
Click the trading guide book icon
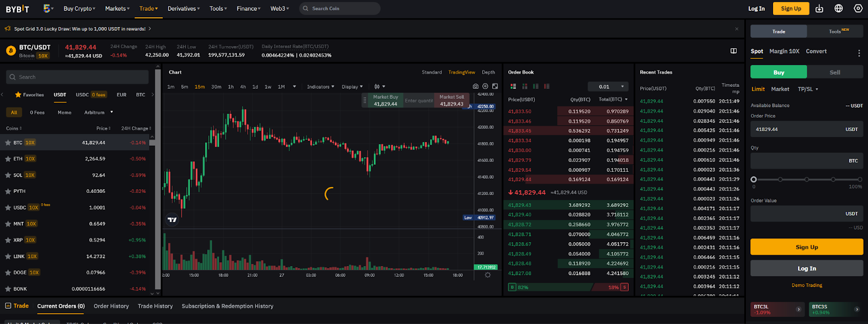[x=733, y=51]
